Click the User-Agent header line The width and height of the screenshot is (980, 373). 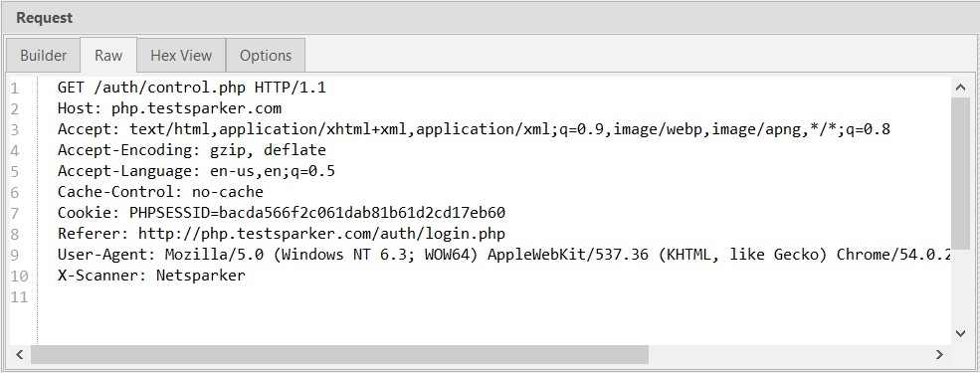coord(503,255)
